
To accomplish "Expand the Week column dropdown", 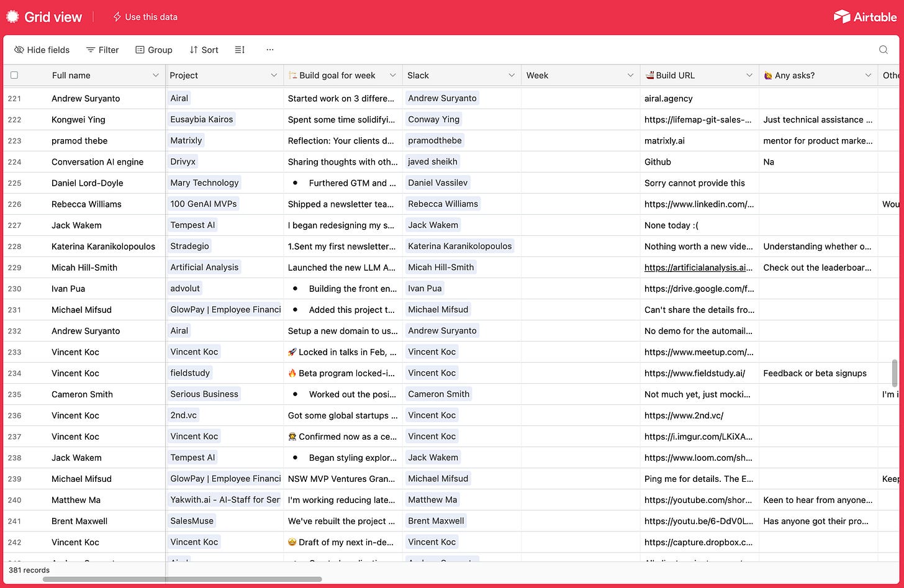I will tap(630, 75).
